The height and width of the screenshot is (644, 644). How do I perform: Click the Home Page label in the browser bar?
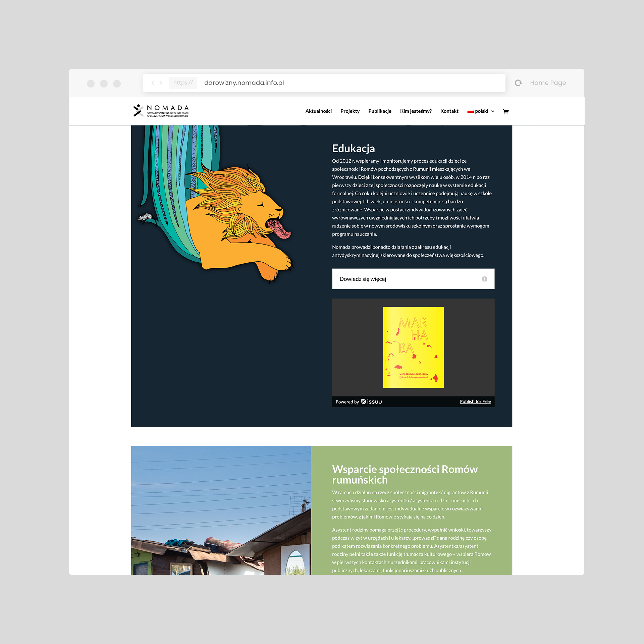(548, 83)
